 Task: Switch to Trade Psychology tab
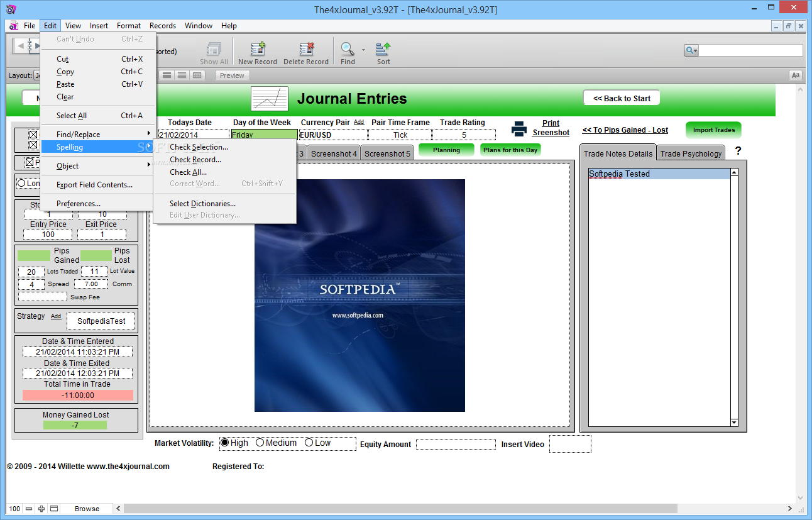pos(691,153)
